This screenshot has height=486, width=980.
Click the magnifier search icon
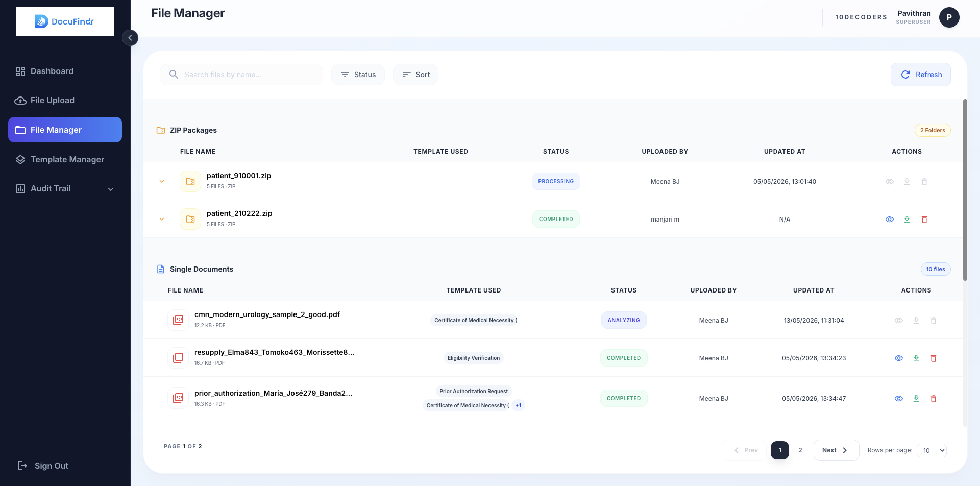[174, 75]
